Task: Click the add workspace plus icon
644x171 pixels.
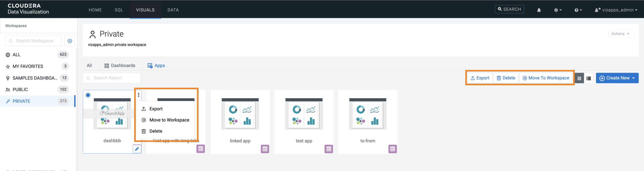Action: (x=70, y=41)
